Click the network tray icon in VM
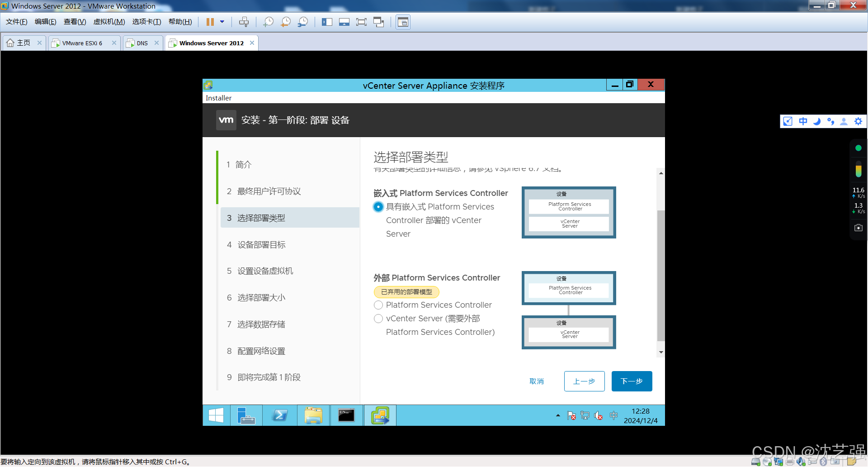The width and height of the screenshot is (868, 467). point(585,415)
